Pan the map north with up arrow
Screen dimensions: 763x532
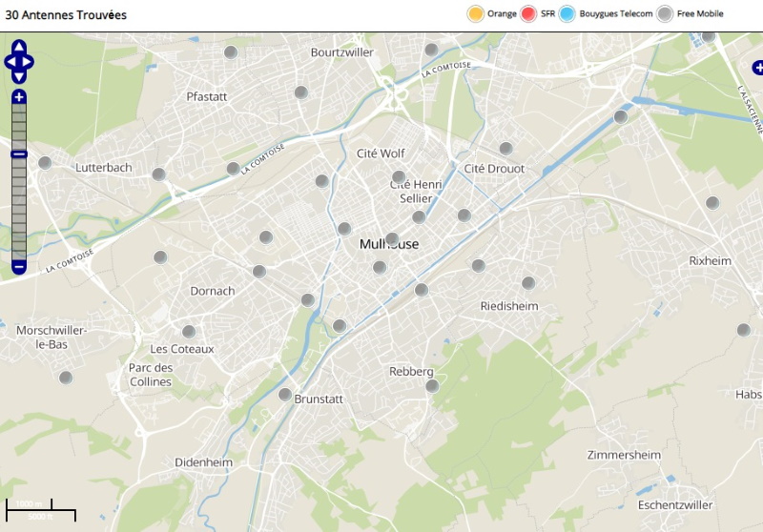(19, 48)
